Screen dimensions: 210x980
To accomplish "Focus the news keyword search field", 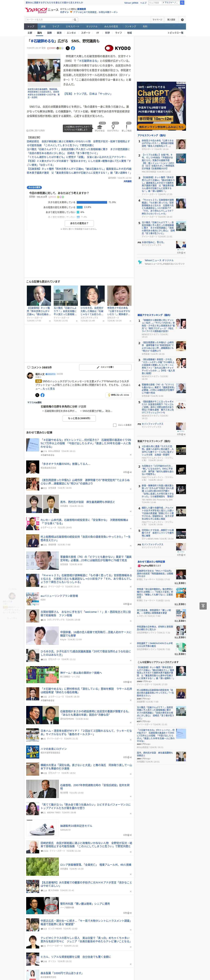I will (49, 19).
